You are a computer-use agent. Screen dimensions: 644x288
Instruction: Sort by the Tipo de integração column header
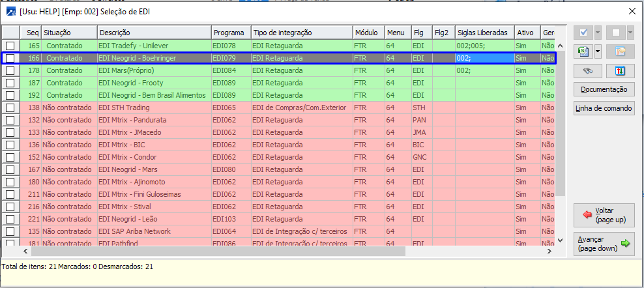302,33
